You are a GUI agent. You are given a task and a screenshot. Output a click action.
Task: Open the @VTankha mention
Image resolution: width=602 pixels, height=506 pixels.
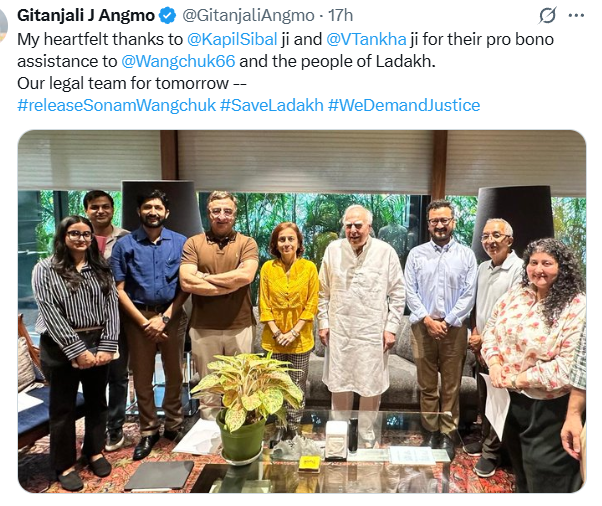click(366, 39)
